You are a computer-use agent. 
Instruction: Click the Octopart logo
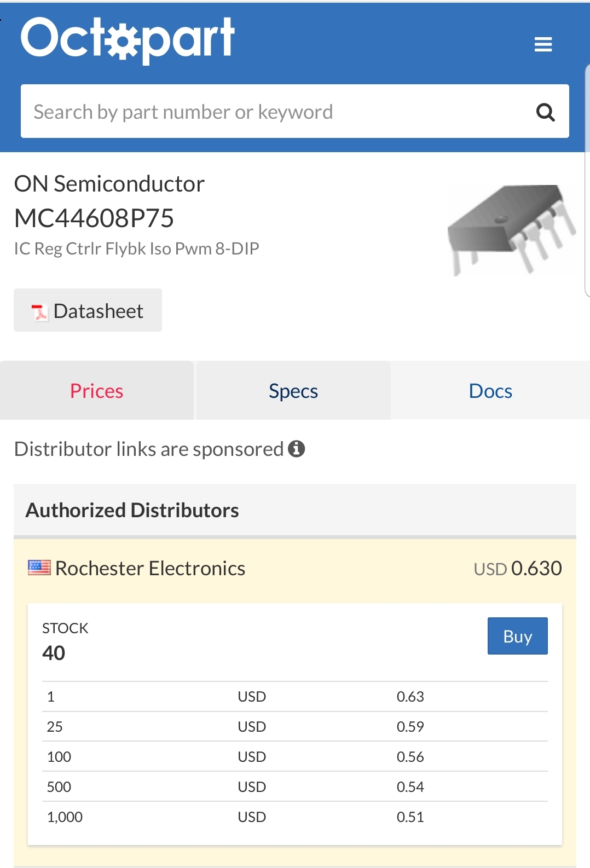click(128, 39)
